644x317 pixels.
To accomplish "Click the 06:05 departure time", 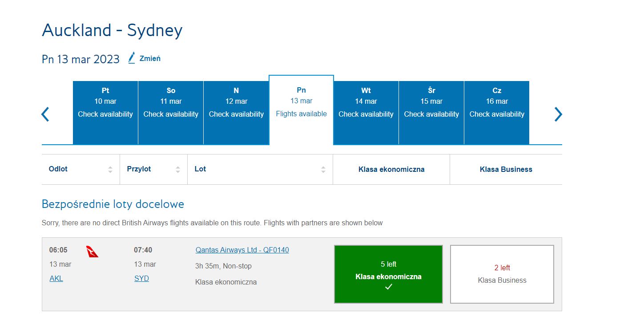I will (x=58, y=250).
